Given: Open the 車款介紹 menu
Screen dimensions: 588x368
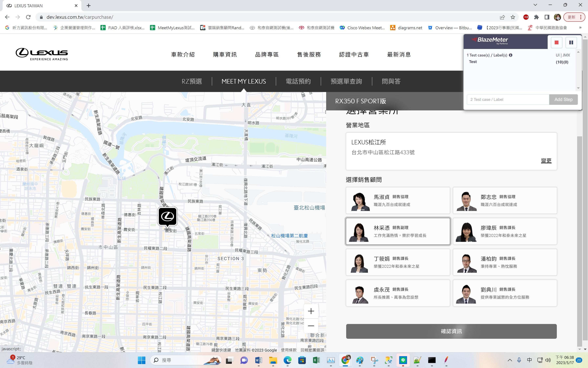Looking at the screenshot, I should point(183,55).
